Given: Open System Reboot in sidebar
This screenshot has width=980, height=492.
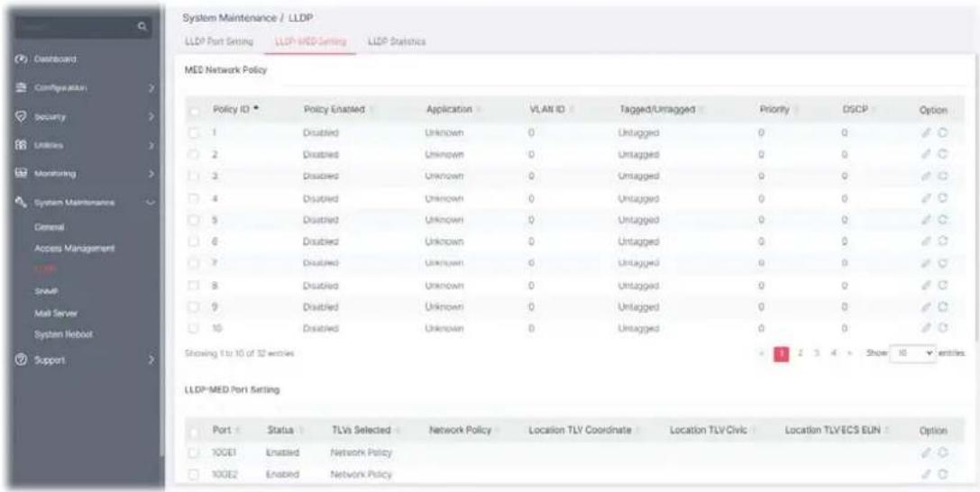Looking at the screenshot, I should click(x=63, y=334).
